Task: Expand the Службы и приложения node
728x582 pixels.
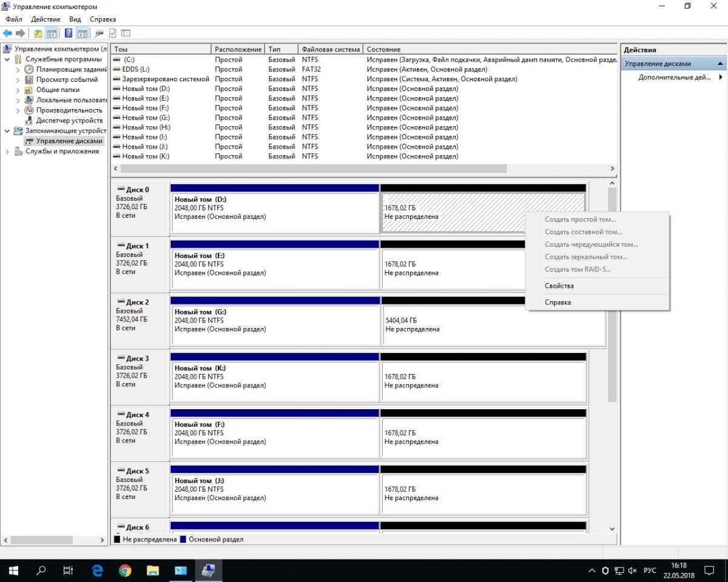Action: [7, 151]
